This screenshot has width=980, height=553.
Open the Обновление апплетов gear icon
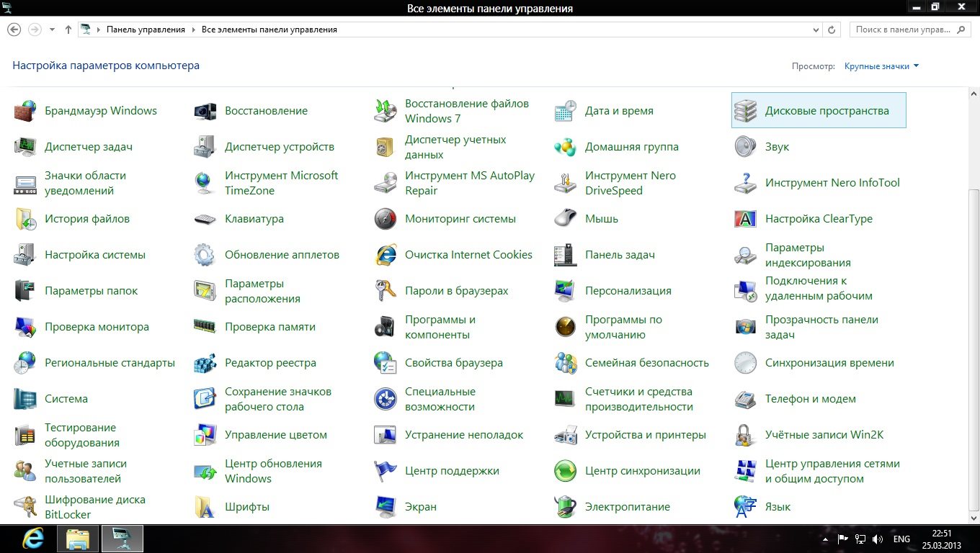pos(205,255)
